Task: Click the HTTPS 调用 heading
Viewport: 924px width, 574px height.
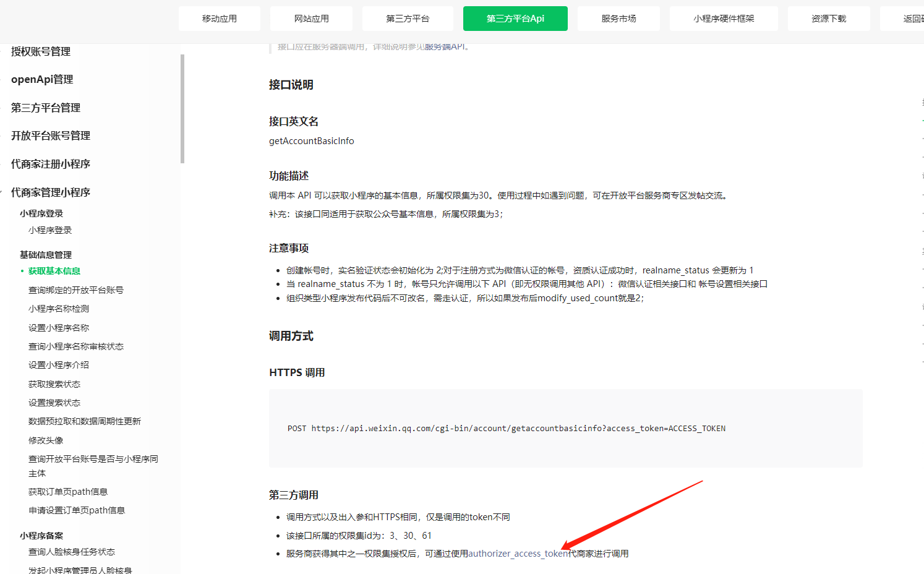Action: 297,372
